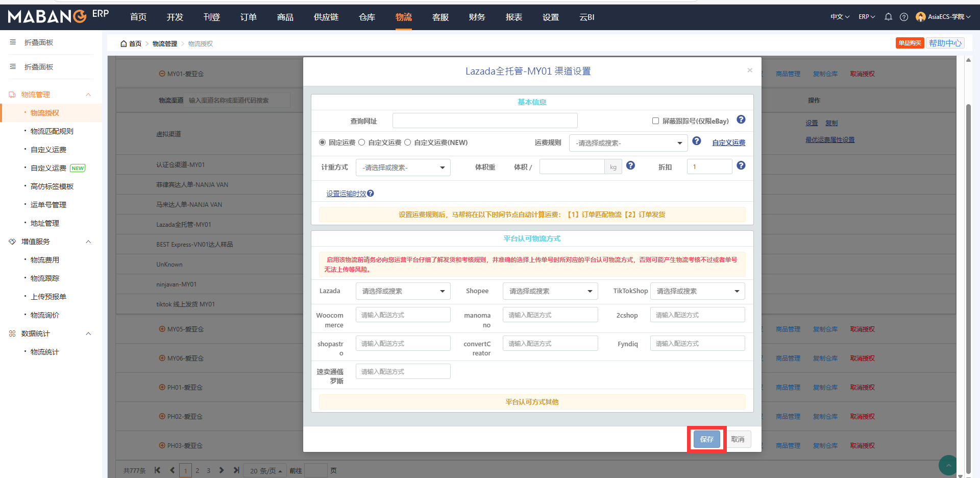
Task: Open the 中文 language dropdown
Action: 840,17
